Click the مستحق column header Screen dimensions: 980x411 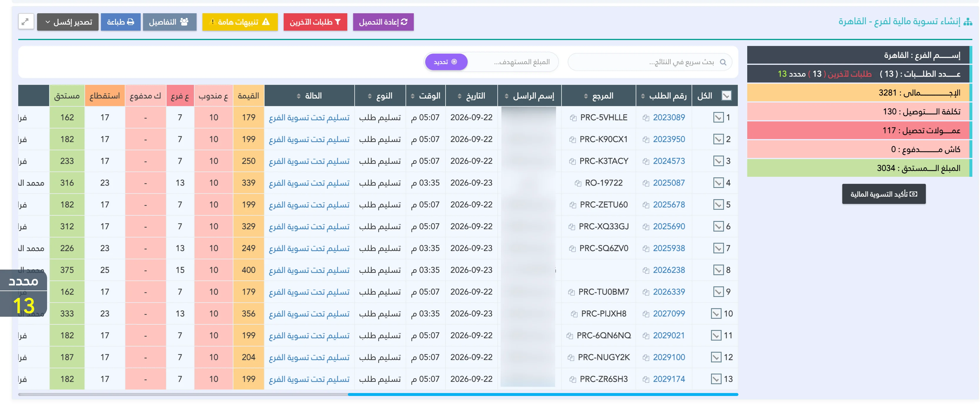pos(67,96)
